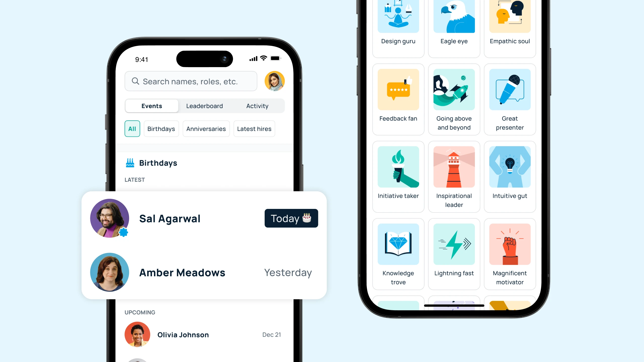Viewport: 644px width, 362px height.
Task: Switch to the Activity tab
Action: tap(257, 106)
